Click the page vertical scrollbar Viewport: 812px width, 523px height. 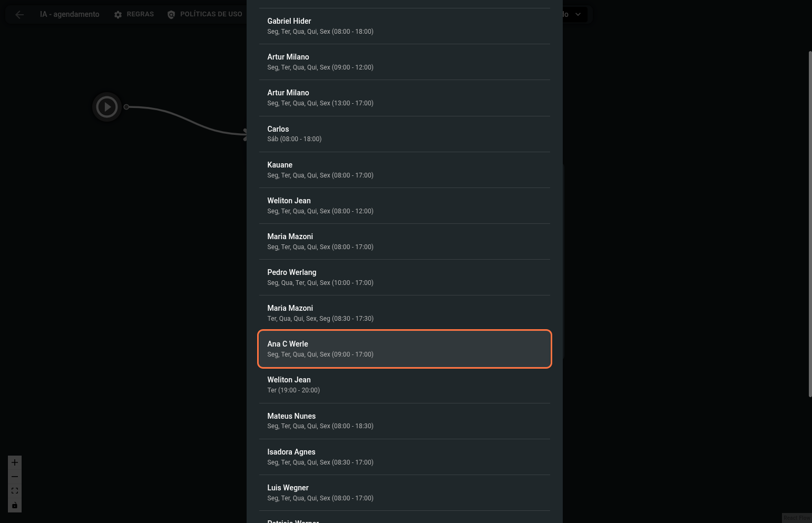(x=810, y=224)
